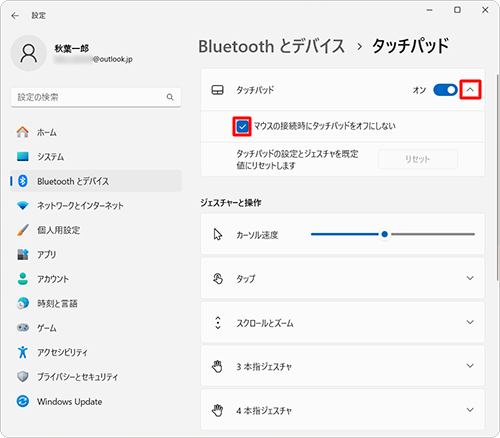Click the ゲーム controller icon

click(23, 328)
